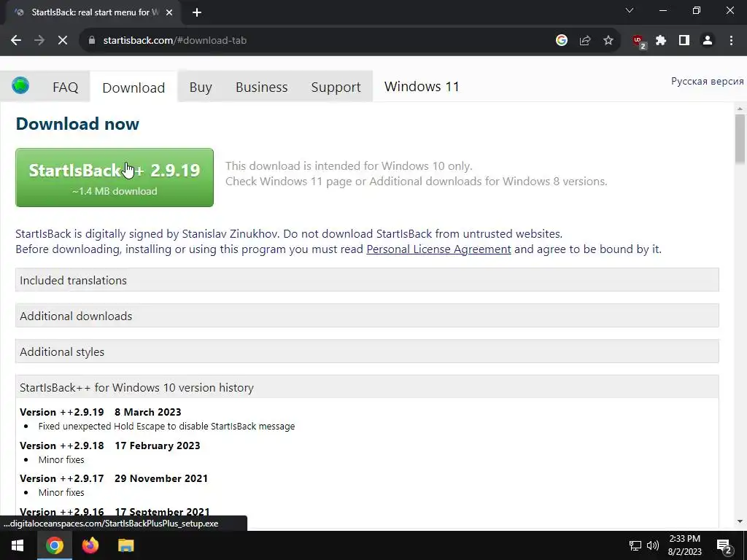Open a new tab with the plus button
This screenshot has height=560, width=747.
pos(197,12)
